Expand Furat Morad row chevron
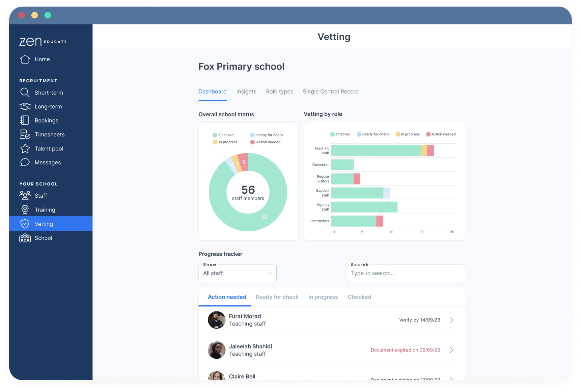This screenshot has height=392, width=581. 451,320
